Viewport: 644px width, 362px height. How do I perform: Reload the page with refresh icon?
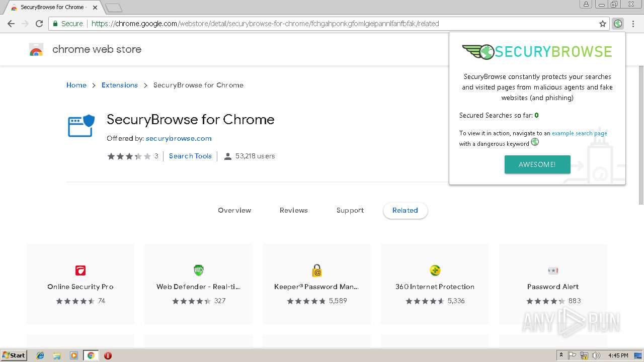click(39, 24)
